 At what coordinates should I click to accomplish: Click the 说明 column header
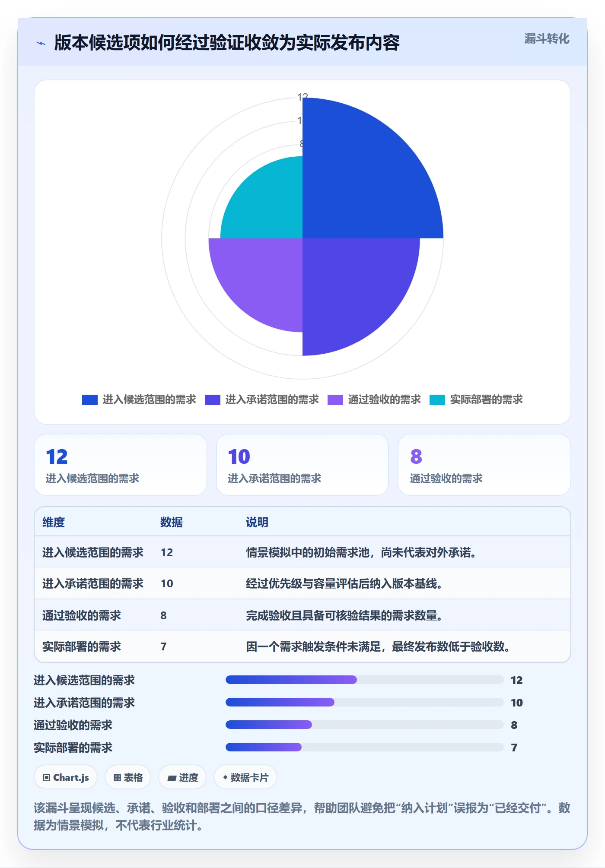[x=257, y=522]
